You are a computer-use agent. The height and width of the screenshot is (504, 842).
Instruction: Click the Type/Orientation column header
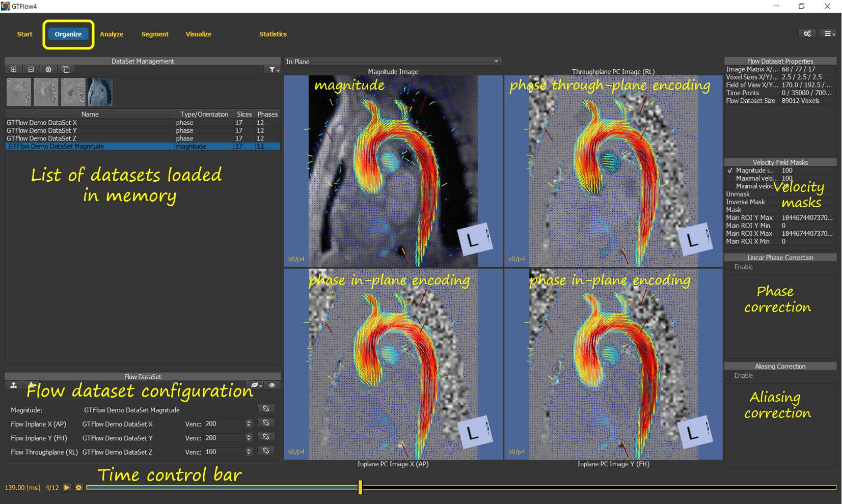point(204,115)
